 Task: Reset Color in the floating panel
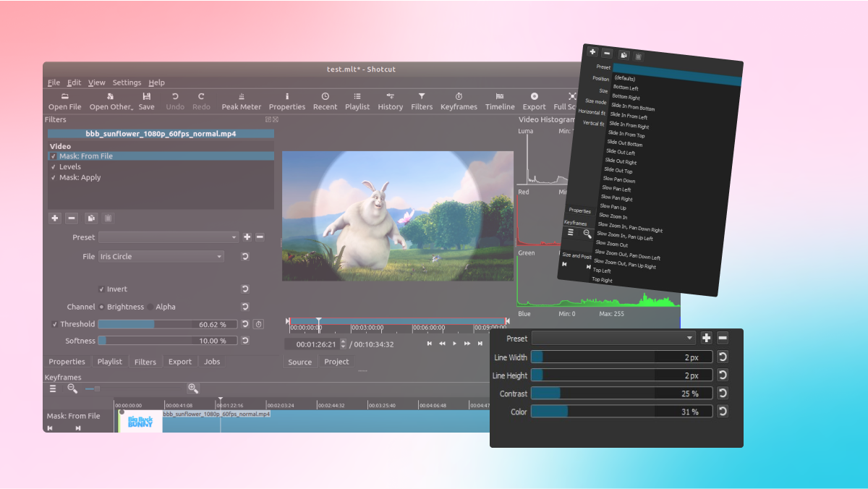[x=722, y=411]
